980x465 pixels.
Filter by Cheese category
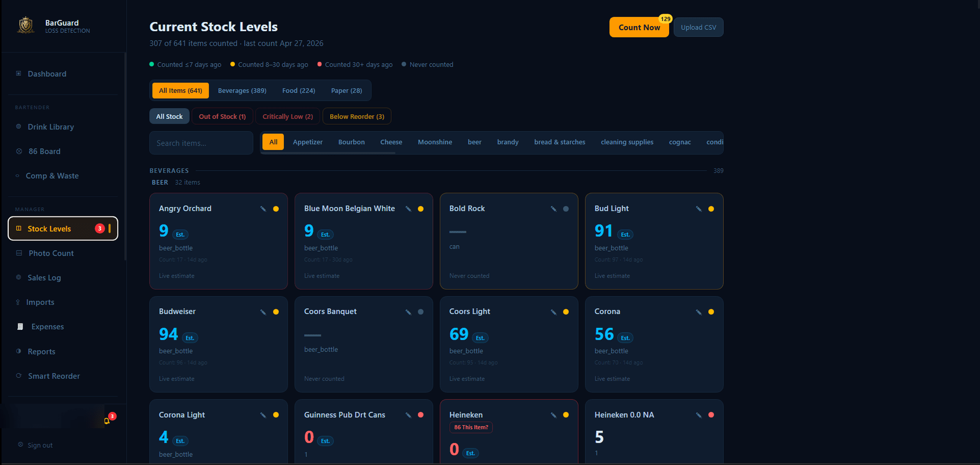(391, 142)
